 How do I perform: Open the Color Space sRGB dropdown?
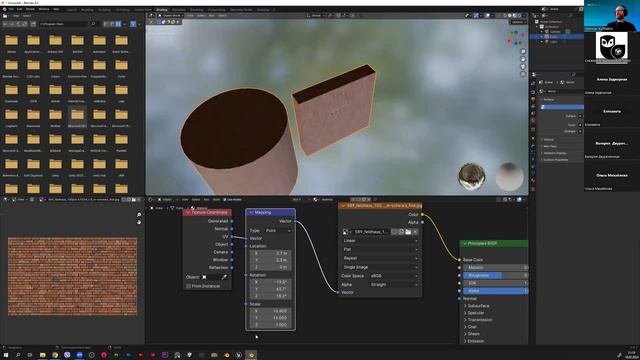394,276
